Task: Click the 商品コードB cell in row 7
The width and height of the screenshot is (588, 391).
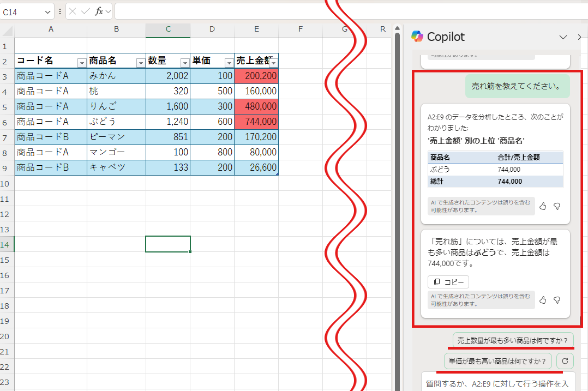Action: point(51,137)
